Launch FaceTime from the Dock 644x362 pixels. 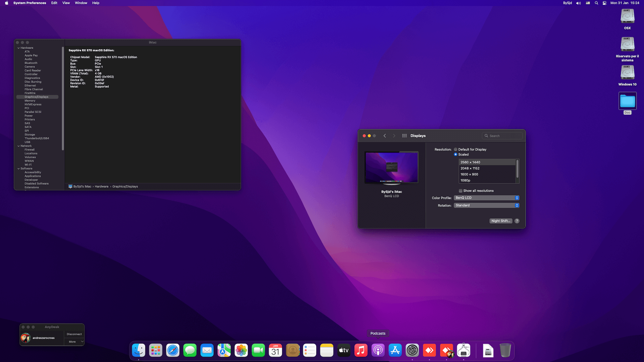tap(258, 351)
